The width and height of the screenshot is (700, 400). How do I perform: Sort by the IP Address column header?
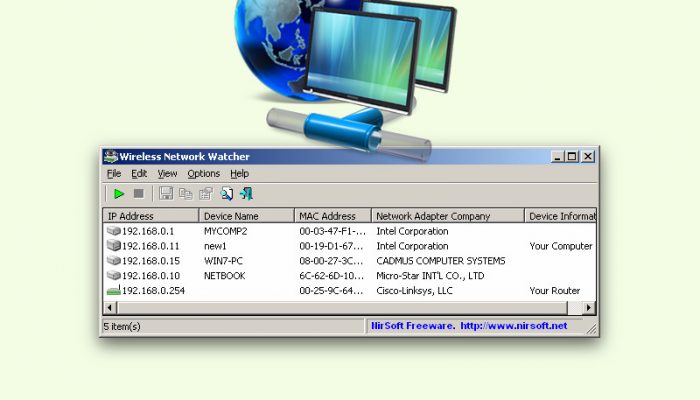pyautogui.click(x=151, y=216)
